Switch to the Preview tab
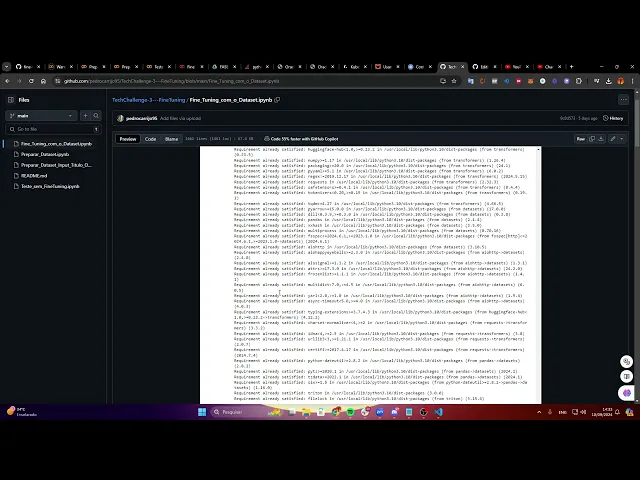The width and height of the screenshot is (640, 480). 128,139
